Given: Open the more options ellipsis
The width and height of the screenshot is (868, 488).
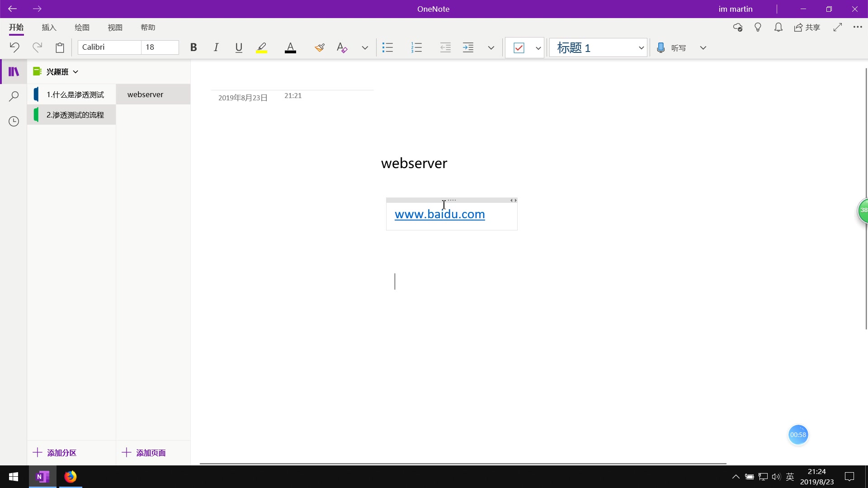Looking at the screenshot, I should (x=858, y=27).
